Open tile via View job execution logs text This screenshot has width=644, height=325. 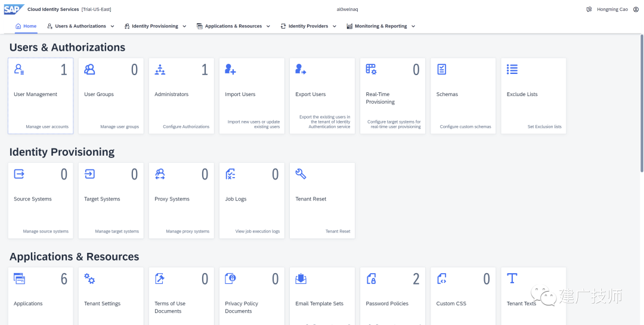coord(258,231)
